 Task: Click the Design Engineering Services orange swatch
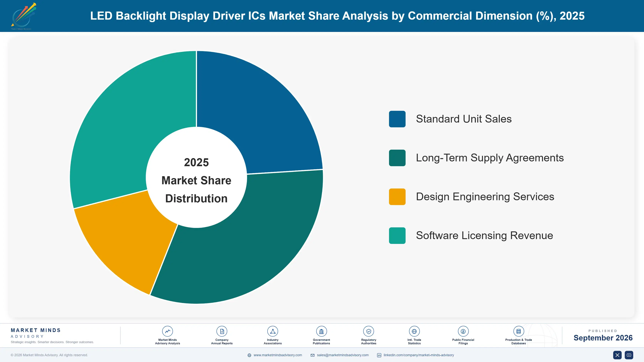(x=397, y=197)
